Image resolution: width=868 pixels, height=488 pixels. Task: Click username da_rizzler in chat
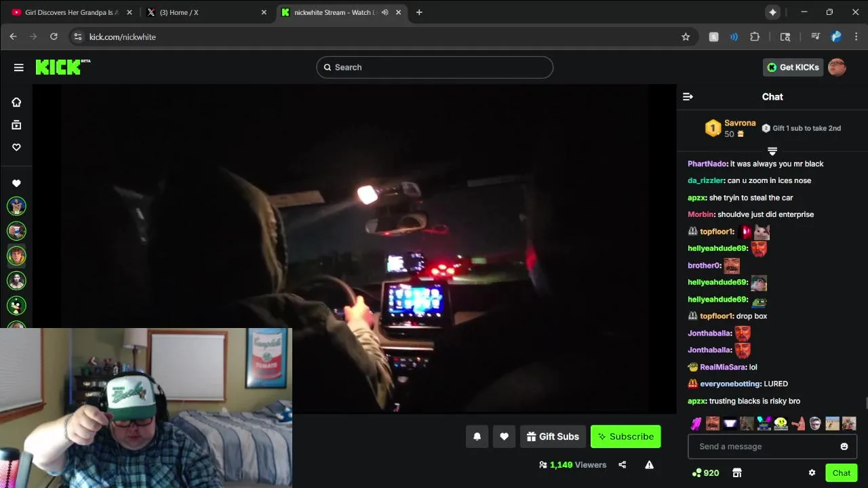click(x=705, y=181)
